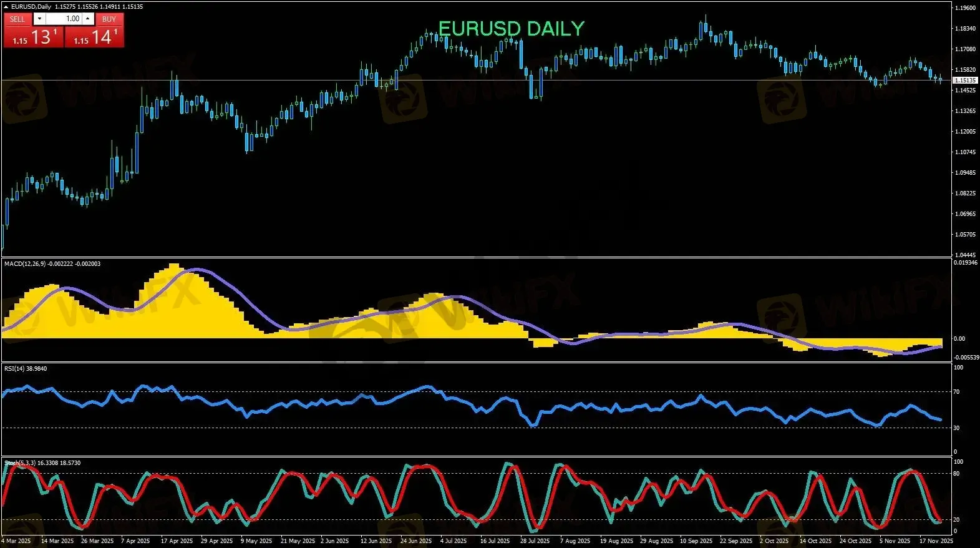Click the 14 Oct 2025 date label

pos(816,541)
